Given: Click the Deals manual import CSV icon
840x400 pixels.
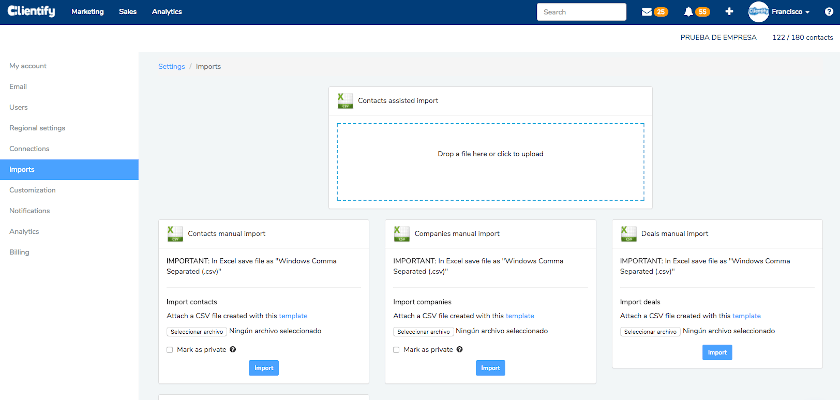Looking at the screenshot, I should [628, 233].
